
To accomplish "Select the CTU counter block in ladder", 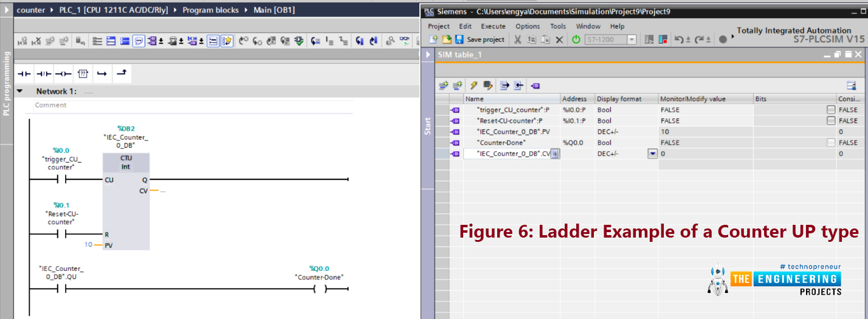I will [x=126, y=202].
